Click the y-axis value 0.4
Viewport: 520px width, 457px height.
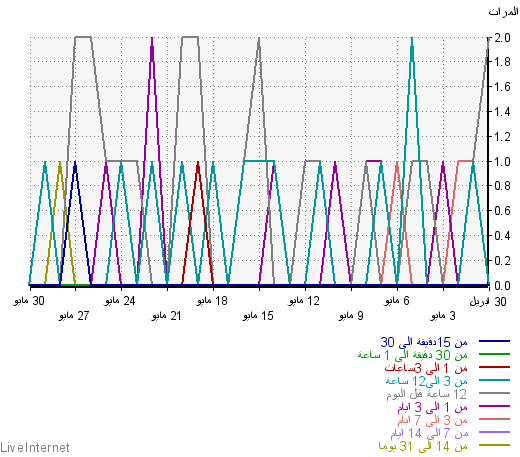tap(502, 236)
